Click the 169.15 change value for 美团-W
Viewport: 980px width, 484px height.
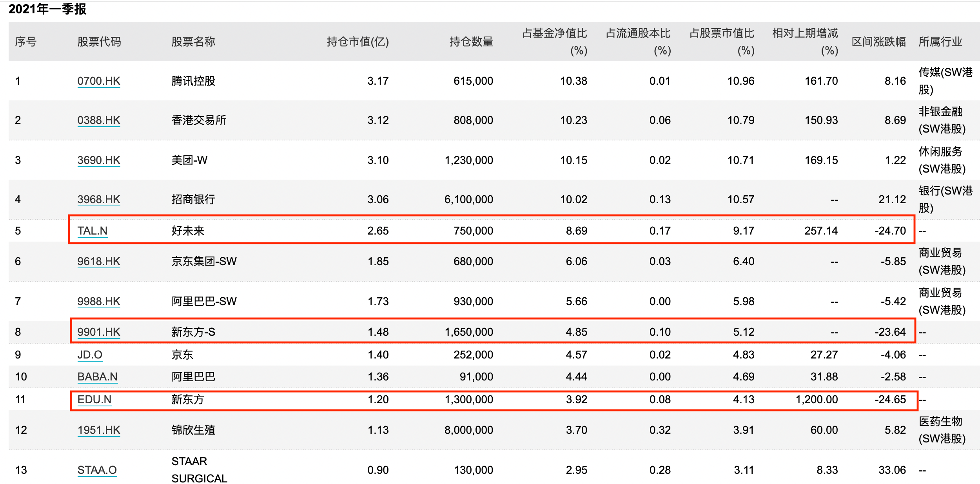tap(821, 160)
